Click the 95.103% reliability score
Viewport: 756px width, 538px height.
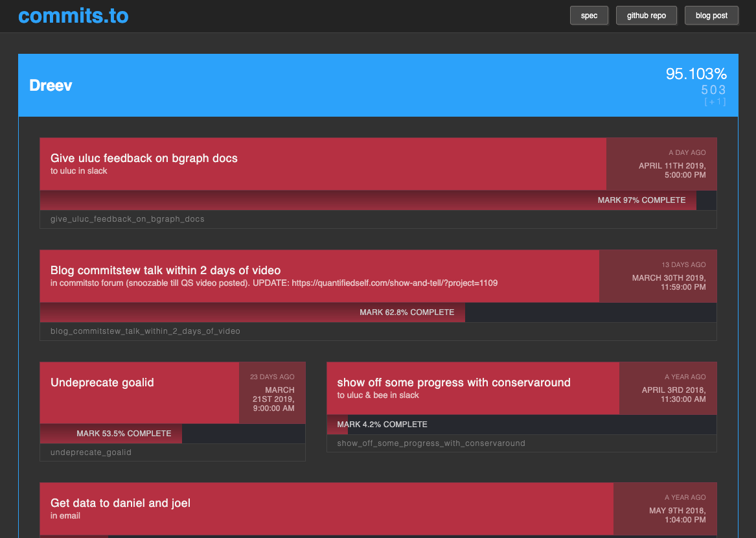tap(696, 74)
